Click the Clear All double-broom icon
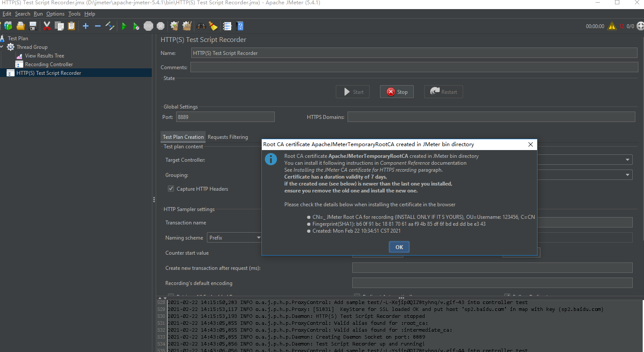The image size is (644, 352). (x=187, y=26)
